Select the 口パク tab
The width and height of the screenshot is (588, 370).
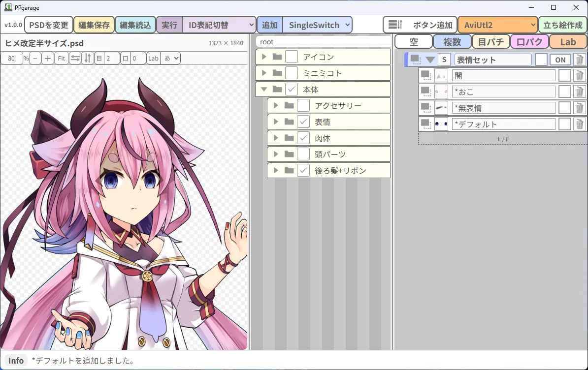click(529, 41)
